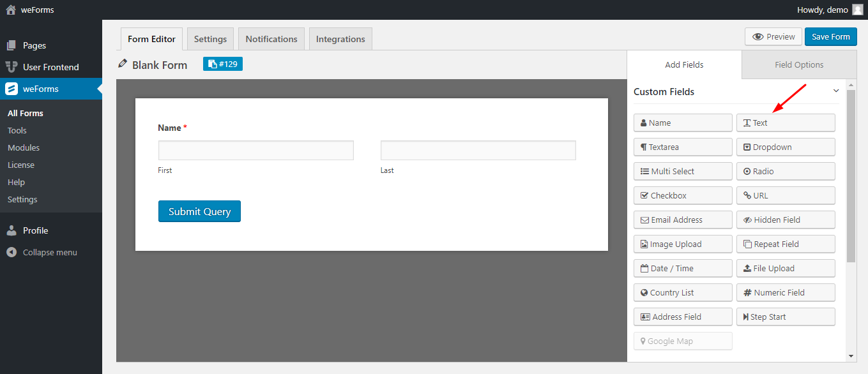
Task: Preview the Blank Form
Action: (773, 36)
